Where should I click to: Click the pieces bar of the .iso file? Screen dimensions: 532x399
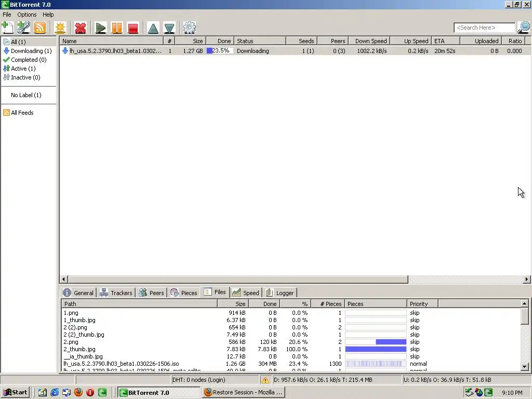(376, 364)
